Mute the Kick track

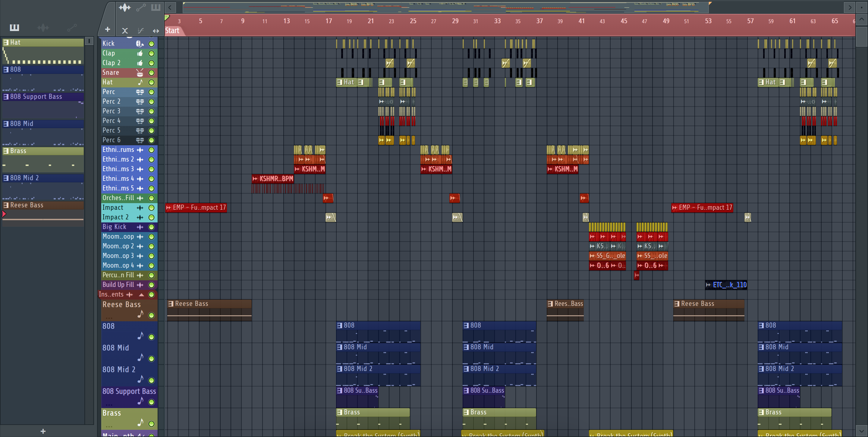click(x=152, y=44)
